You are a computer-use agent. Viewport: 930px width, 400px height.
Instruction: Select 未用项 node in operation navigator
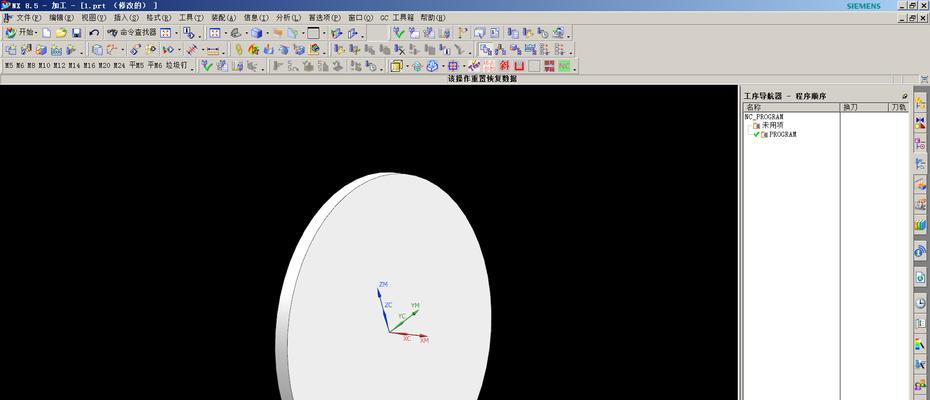tap(772, 125)
